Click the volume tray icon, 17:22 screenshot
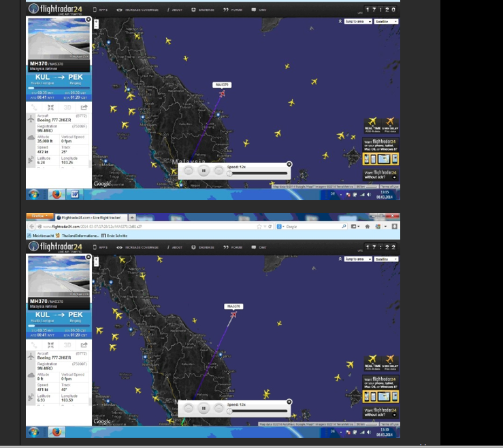The height and width of the screenshot is (448, 503). [x=369, y=432]
